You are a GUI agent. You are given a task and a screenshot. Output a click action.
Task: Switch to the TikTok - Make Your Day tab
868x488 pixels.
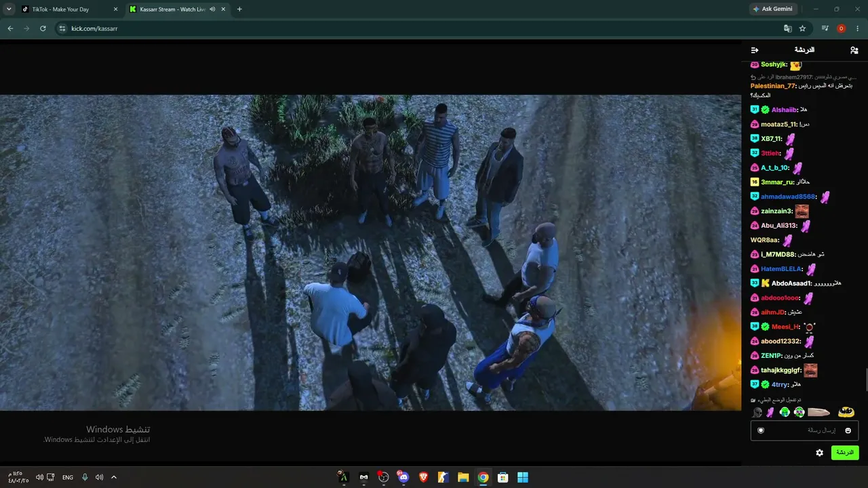pos(70,9)
